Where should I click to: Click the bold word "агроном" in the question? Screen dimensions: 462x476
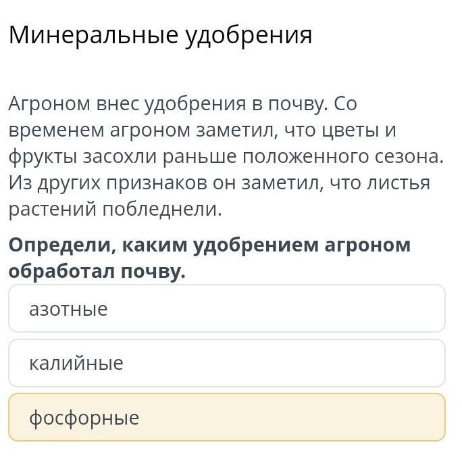click(x=367, y=245)
